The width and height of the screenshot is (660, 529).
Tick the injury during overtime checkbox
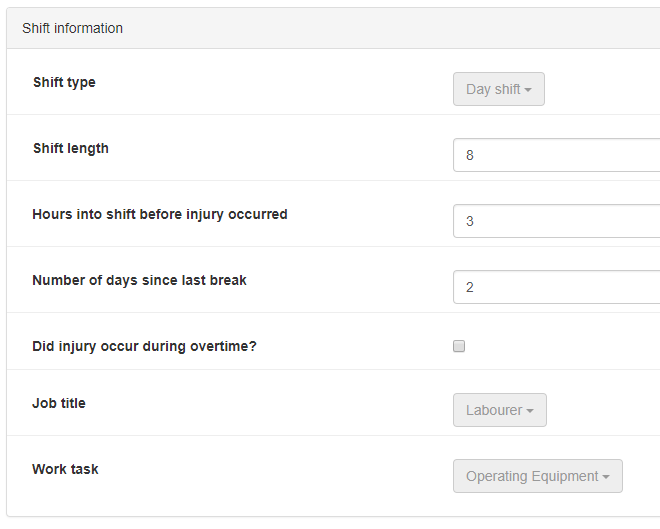(x=459, y=346)
